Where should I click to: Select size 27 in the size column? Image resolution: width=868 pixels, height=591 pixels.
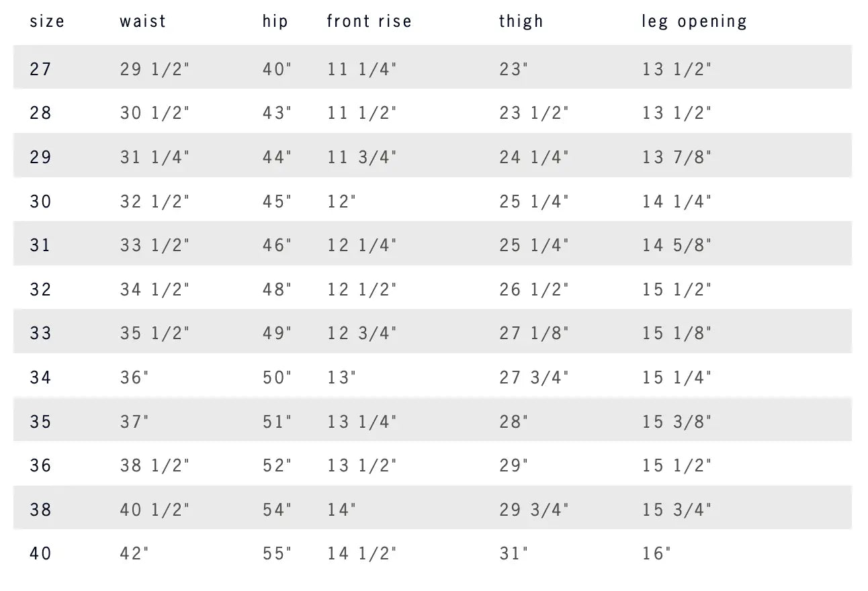click(x=40, y=69)
